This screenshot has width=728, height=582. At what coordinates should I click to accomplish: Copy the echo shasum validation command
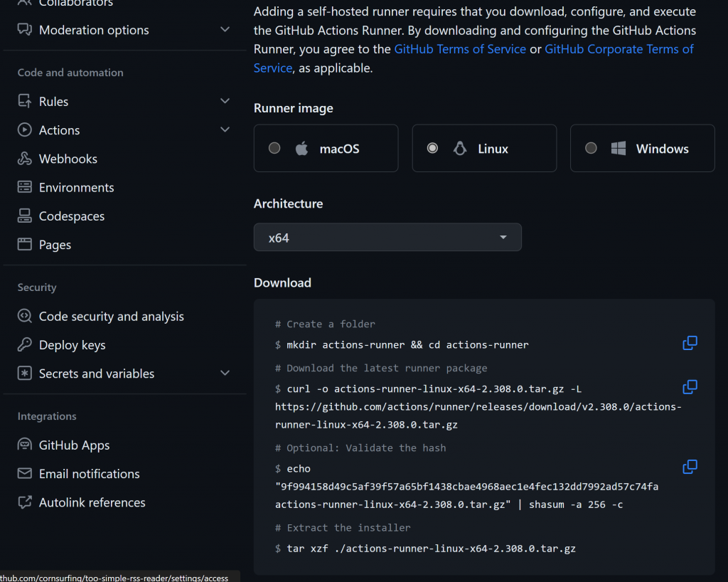pyautogui.click(x=690, y=467)
